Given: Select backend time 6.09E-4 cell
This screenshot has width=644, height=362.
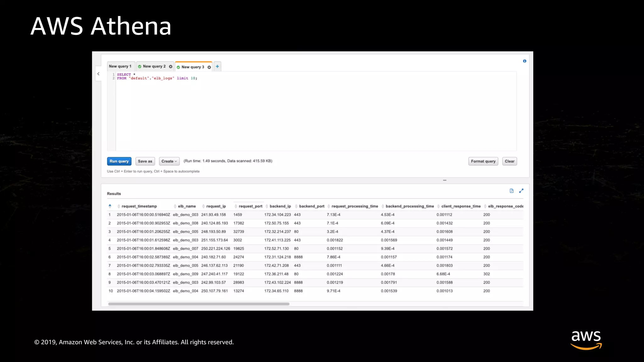Looking at the screenshot, I should pos(388,223).
